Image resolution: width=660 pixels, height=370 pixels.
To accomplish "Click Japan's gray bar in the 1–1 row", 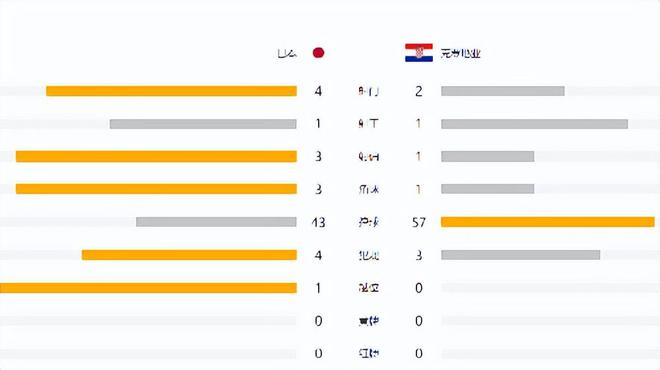I will click(203, 124).
